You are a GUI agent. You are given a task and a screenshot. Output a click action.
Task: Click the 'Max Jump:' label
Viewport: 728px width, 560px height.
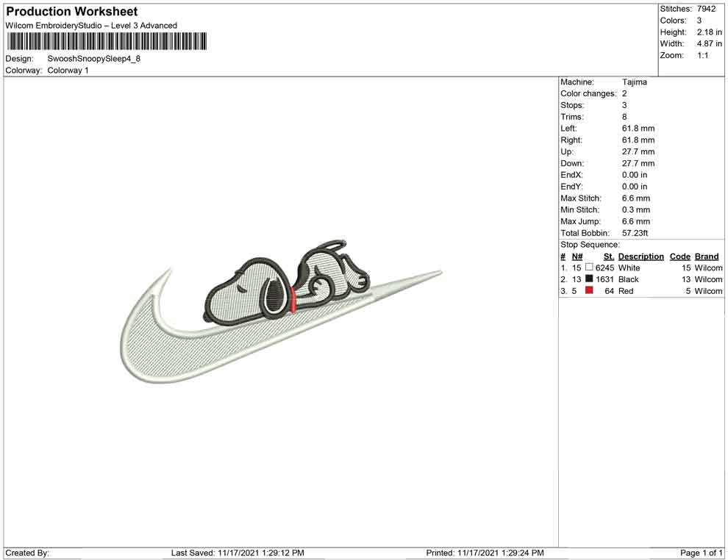(580, 221)
